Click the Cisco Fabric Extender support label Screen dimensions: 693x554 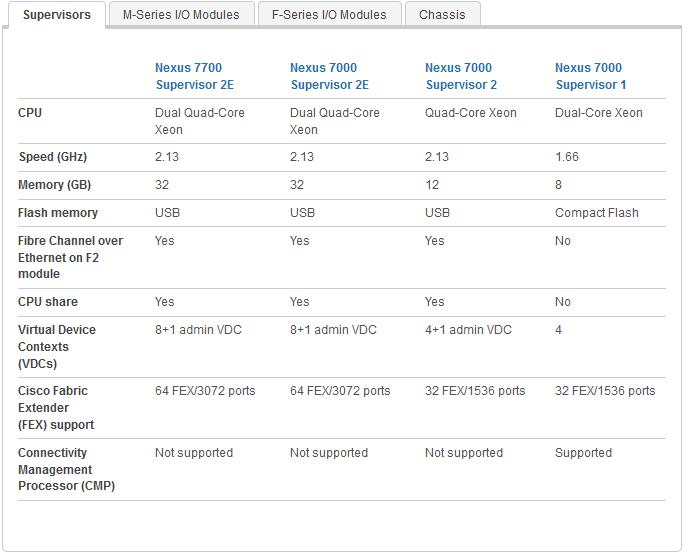pyautogui.click(x=56, y=408)
